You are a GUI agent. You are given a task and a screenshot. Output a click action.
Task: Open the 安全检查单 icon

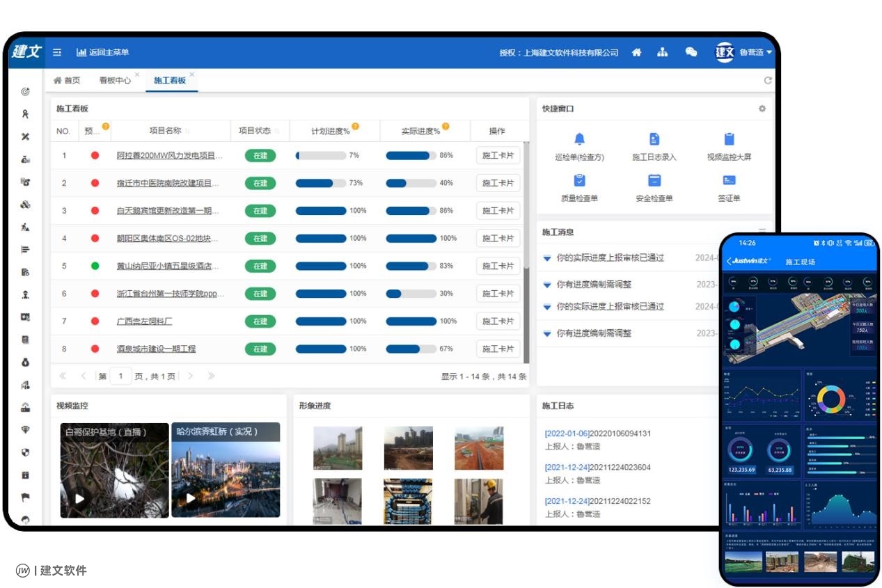(x=654, y=180)
